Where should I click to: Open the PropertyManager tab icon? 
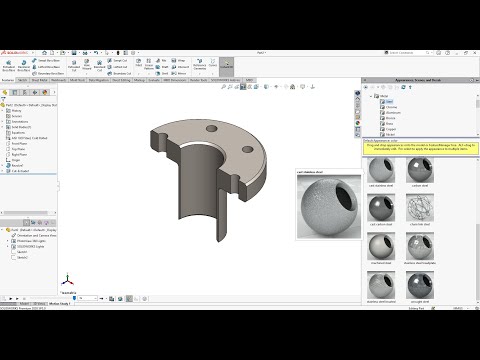click(15, 92)
